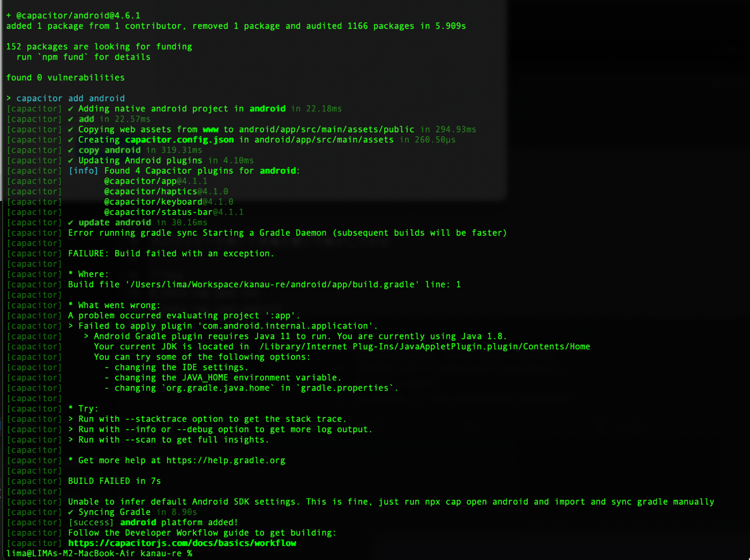Click '* Try:' heading

[83, 409]
